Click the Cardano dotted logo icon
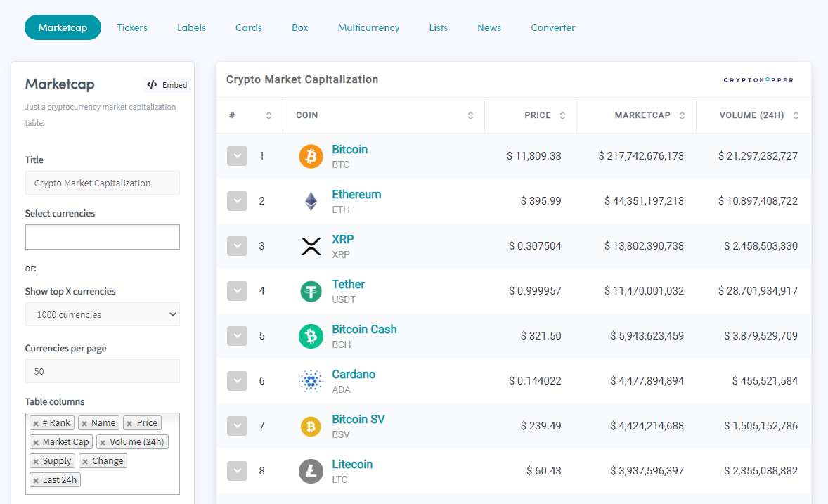Screen dimensions: 828x504 pyautogui.click(x=311, y=381)
